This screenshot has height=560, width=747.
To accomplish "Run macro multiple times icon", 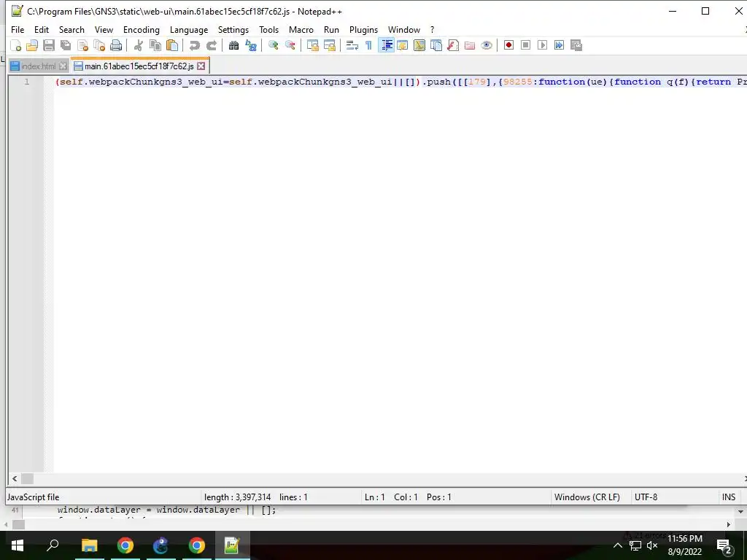I will tap(559, 45).
